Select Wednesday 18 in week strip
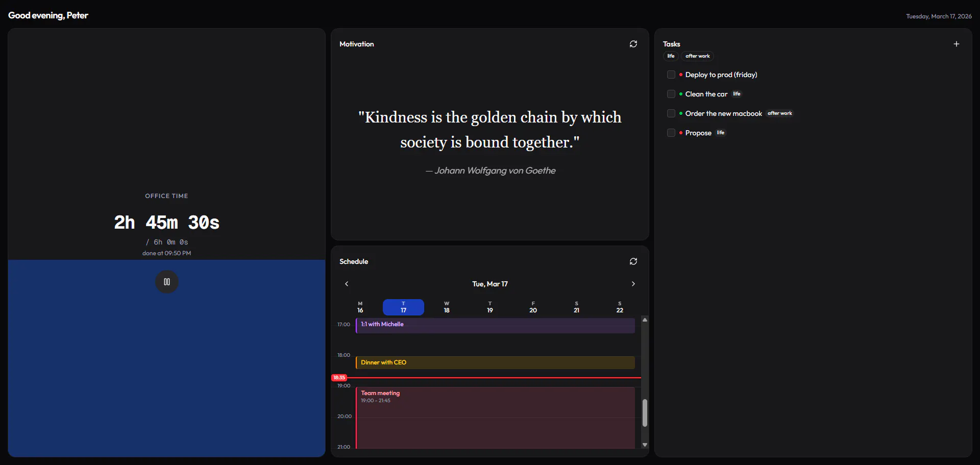 [447, 307]
